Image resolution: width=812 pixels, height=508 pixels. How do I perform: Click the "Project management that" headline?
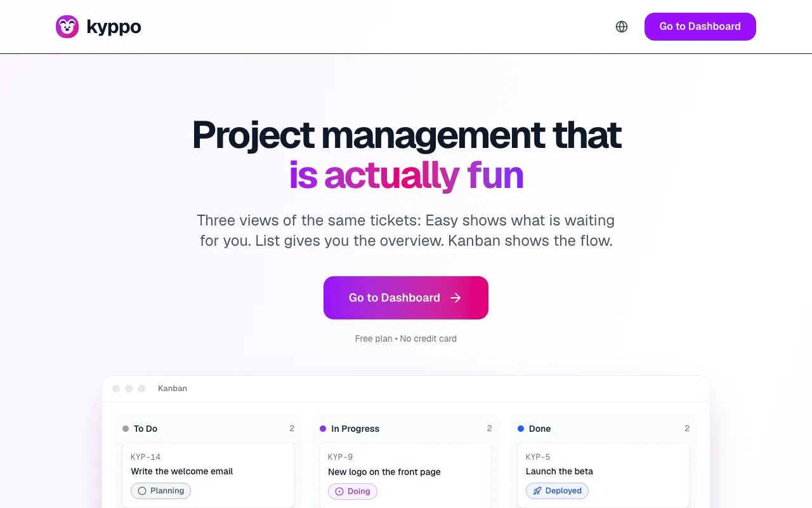(407, 135)
